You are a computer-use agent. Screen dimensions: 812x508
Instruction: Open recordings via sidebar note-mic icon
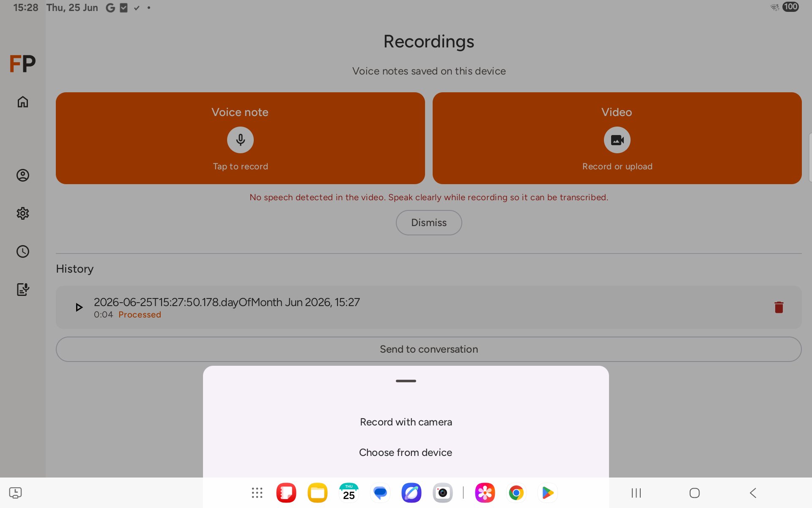23,290
